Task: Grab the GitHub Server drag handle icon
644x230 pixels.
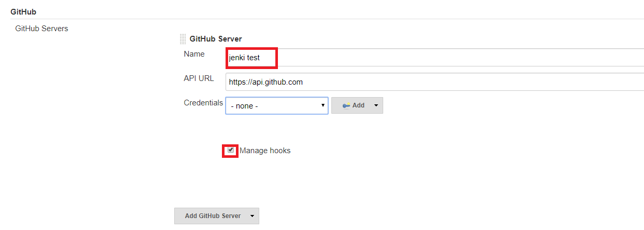Action: click(183, 39)
